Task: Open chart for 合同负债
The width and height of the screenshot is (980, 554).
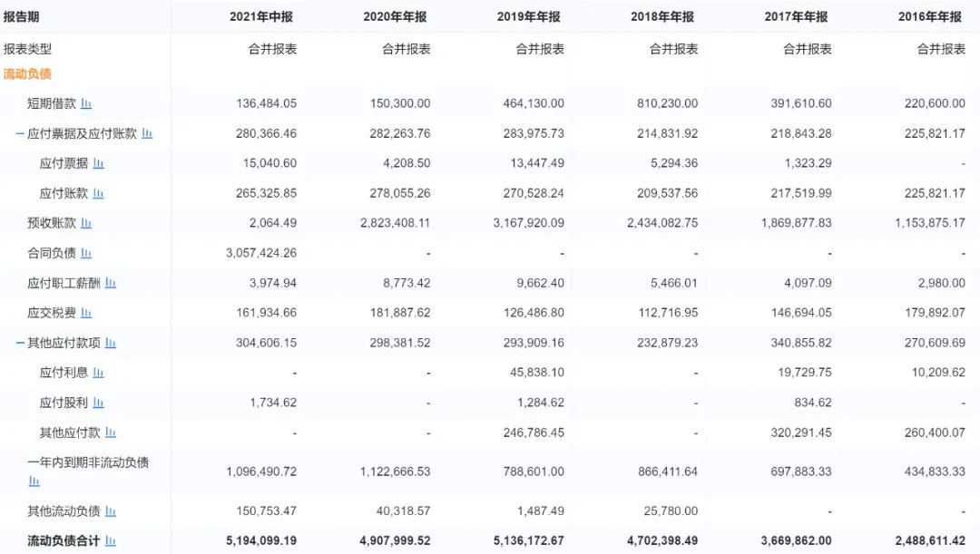Action: tap(86, 253)
